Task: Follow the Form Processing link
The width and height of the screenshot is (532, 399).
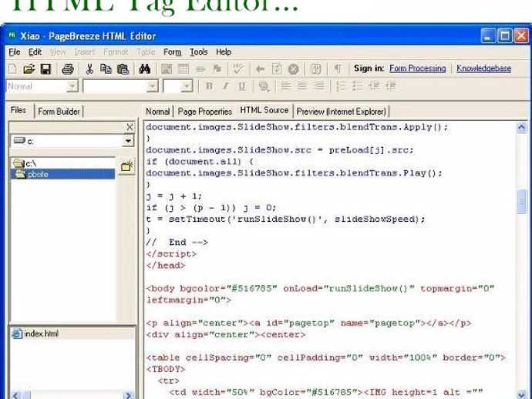Action: point(417,69)
